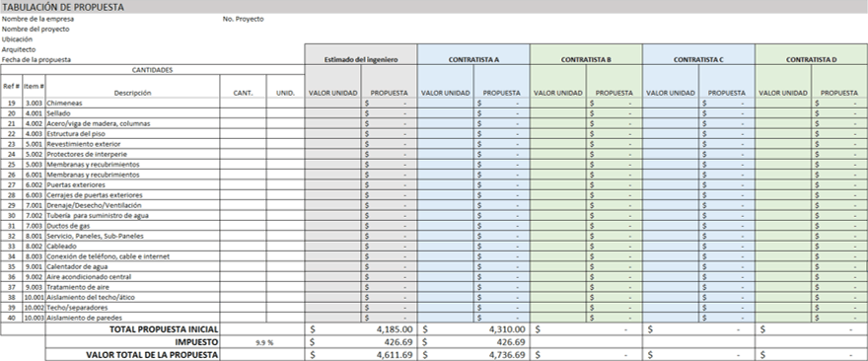868x361 pixels.
Task: Select the 'Fecha de la propuesta' cell
Action: point(36,59)
